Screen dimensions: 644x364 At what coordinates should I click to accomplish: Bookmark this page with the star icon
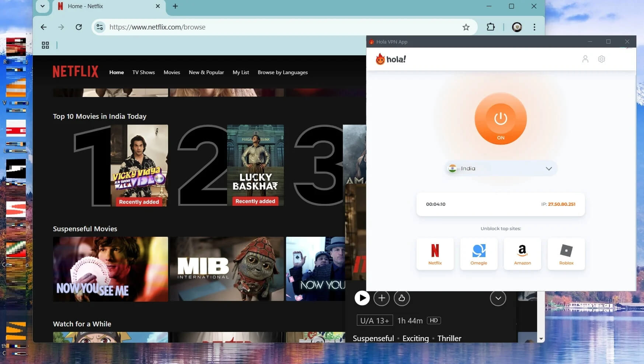tap(466, 27)
